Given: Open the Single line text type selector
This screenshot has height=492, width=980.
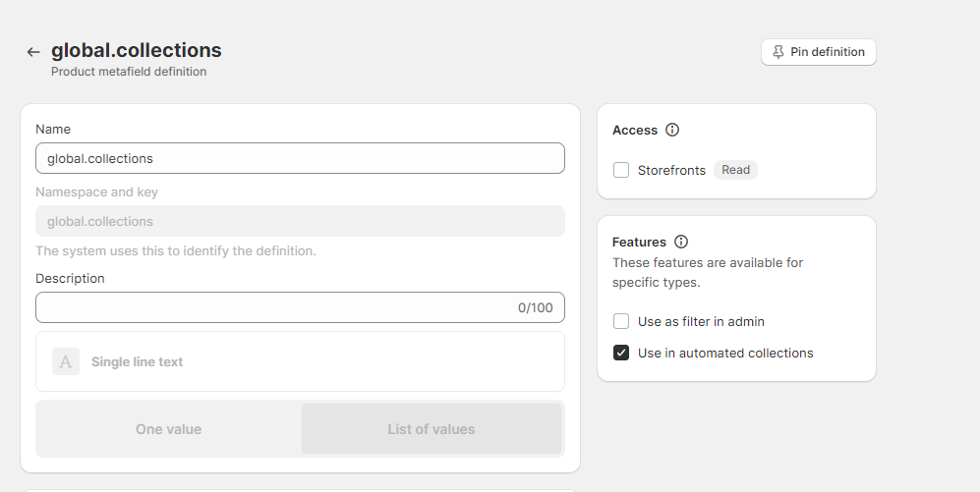Looking at the screenshot, I should [300, 361].
